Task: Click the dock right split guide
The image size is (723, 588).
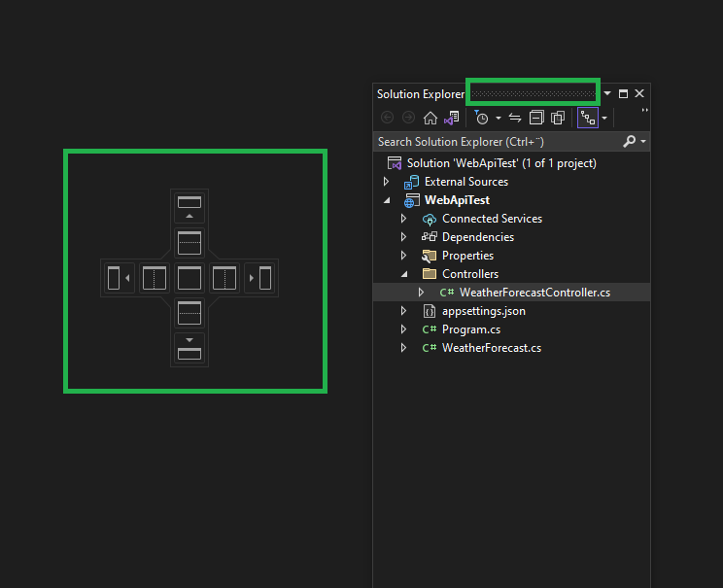Action: pyautogui.click(x=224, y=278)
